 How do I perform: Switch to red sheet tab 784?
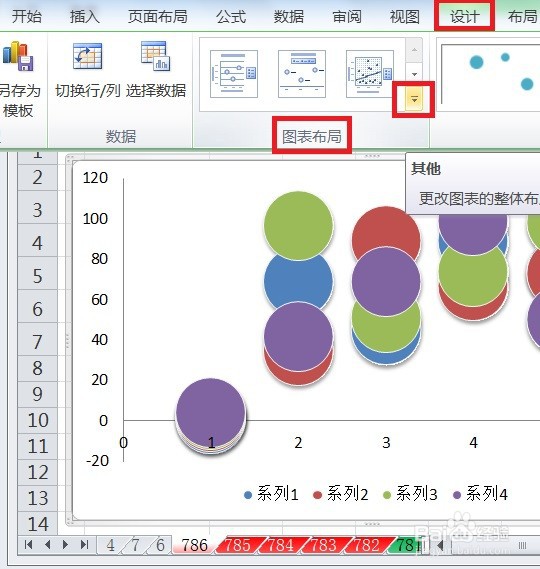pyautogui.click(x=281, y=545)
